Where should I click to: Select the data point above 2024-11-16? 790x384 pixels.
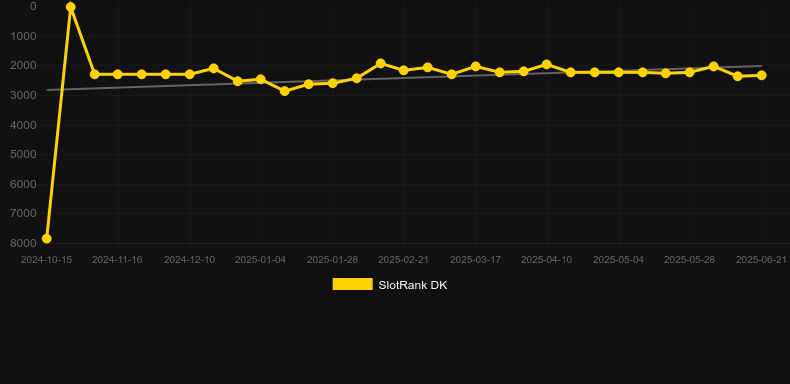118,74
